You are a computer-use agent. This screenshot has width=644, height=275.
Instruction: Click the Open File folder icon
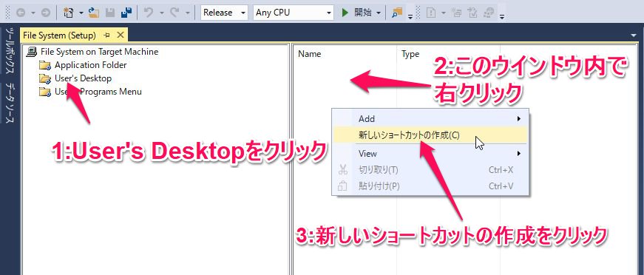click(x=94, y=13)
